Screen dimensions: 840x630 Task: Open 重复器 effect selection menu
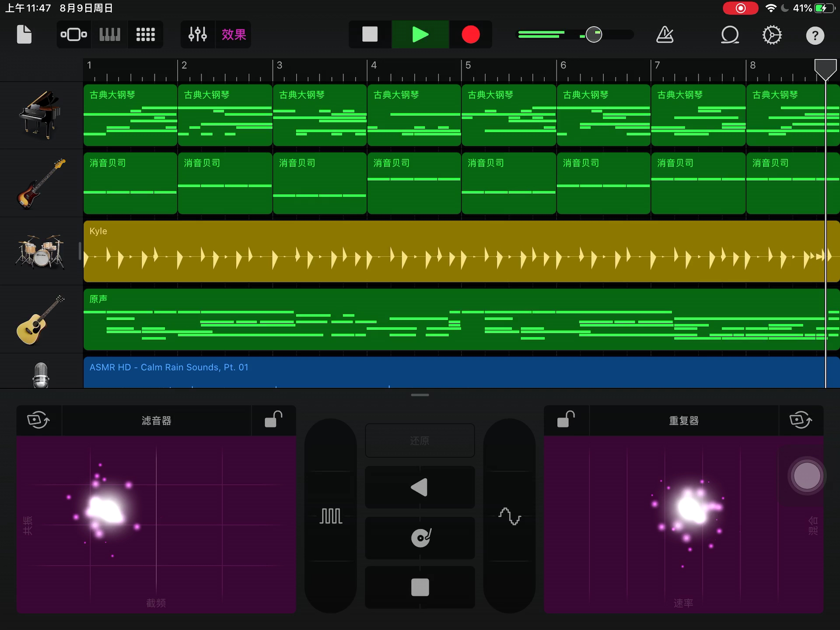pyautogui.click(x=684, y=420)
